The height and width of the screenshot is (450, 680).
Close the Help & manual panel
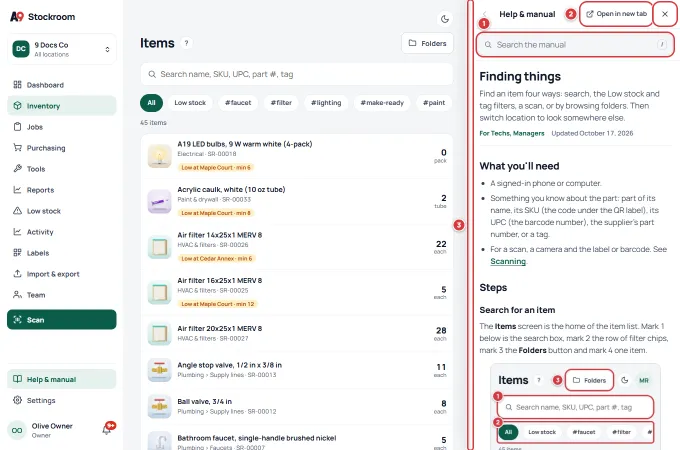665,14
